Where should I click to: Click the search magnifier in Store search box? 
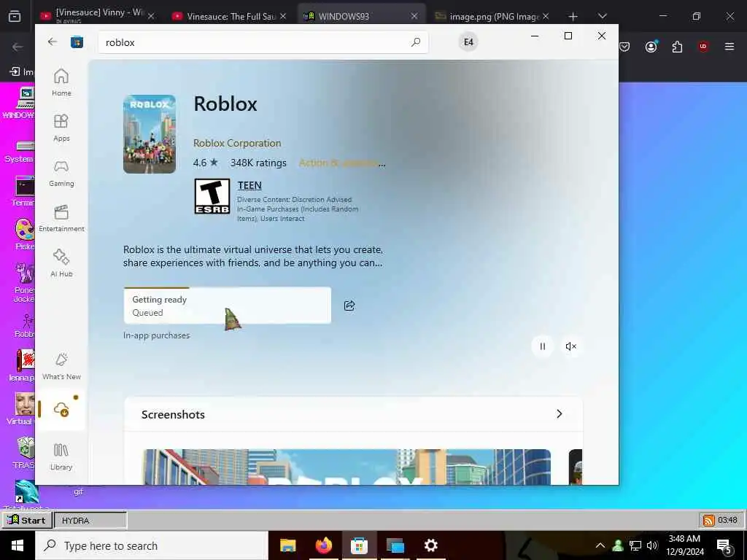(x=415, y=42)
